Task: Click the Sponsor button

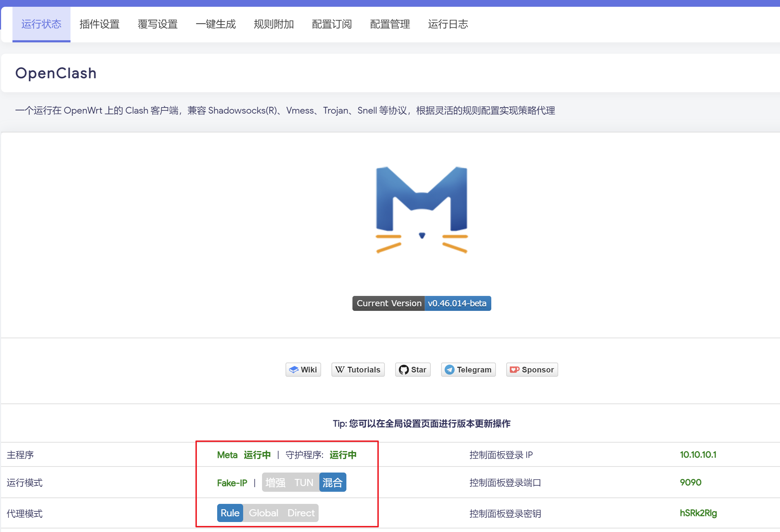Action: coord(532,370)
